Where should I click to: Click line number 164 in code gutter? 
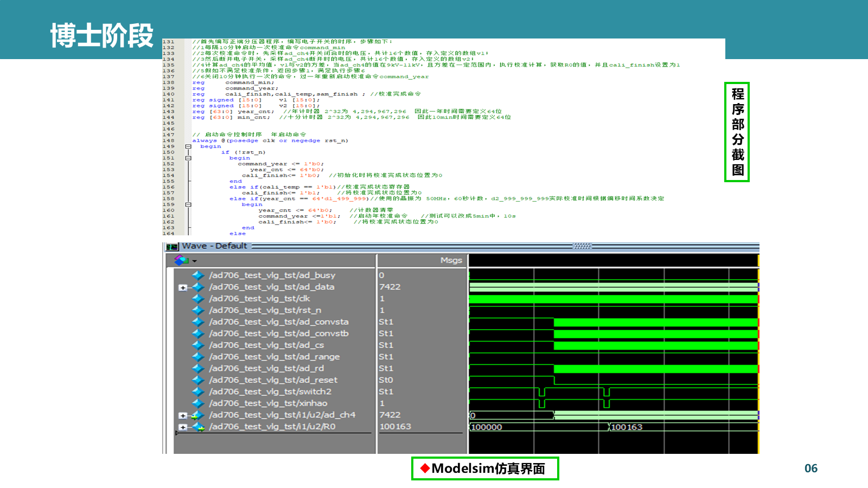[169, 234]
